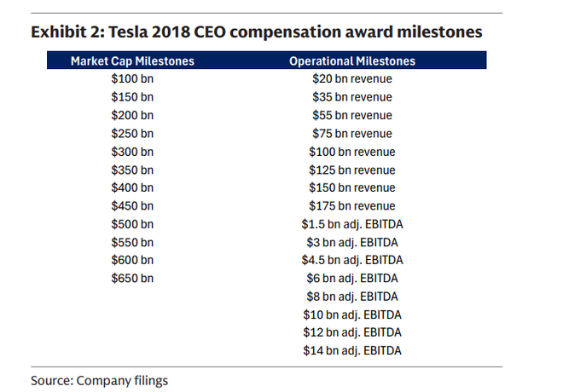Click the $1.5 bn adj. EBITDA cell
Viewport: 563px width, 392px height.
point(352,224)
